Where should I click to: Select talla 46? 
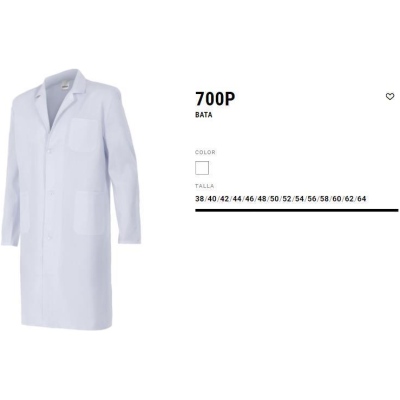[249, 199]
